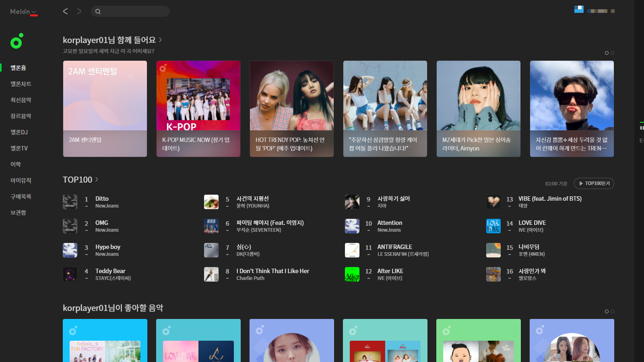The image size is (644, 362).
Task: Open the fromis_9 FUN FACTORY recommendation card
Action: [105, 341]
